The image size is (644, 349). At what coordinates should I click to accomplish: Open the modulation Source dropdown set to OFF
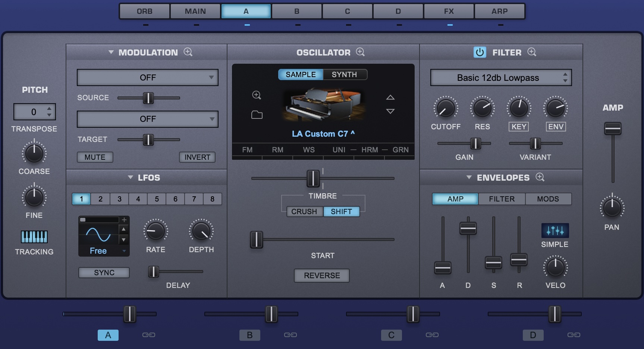tap(148, 77)
